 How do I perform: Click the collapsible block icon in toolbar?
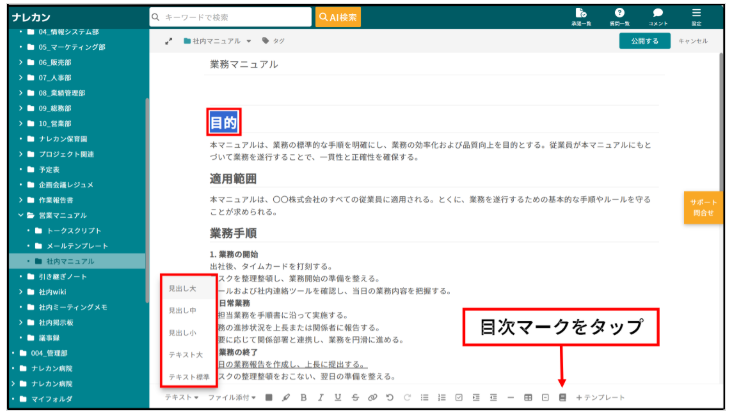[x=545, y=398]
